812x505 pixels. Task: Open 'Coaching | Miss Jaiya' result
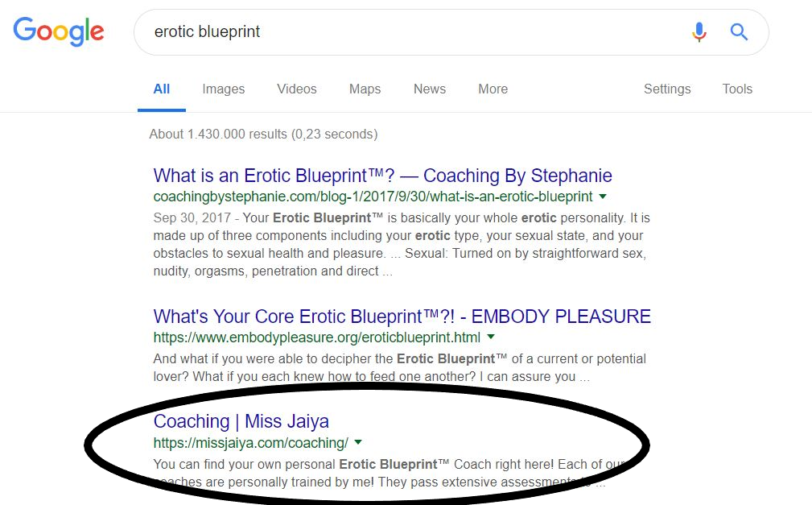coord(241,421)
